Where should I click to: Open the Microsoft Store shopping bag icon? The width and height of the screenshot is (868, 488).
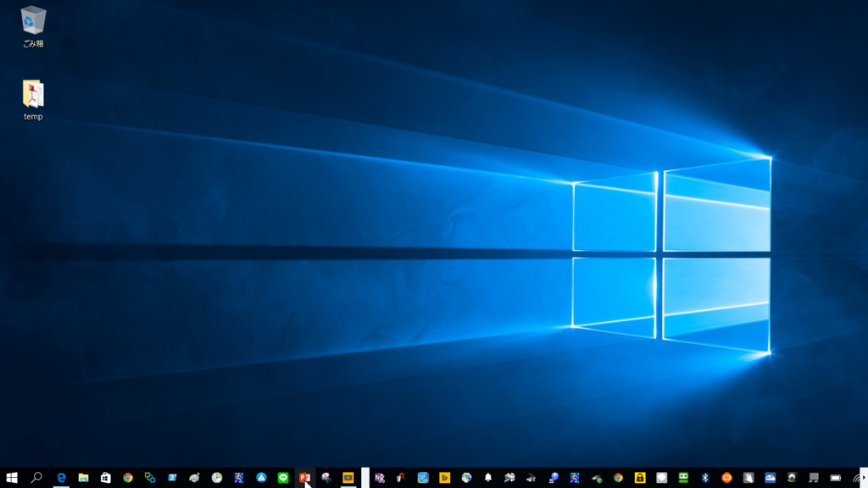[105, 478]
